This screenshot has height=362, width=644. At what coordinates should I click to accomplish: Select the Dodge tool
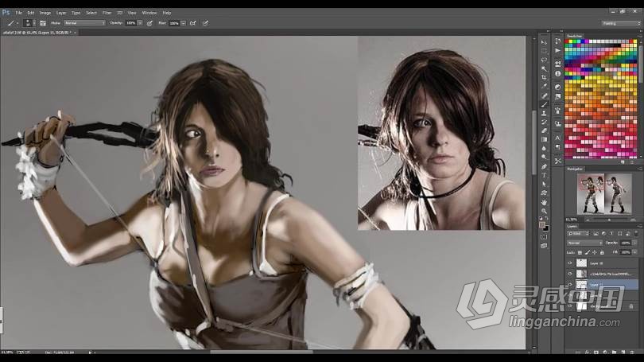click(x=544, y=158)
